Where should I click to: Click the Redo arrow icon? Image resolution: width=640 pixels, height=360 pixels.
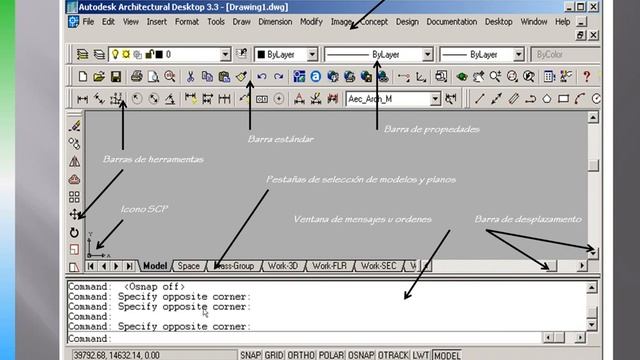tap(278, 76)
